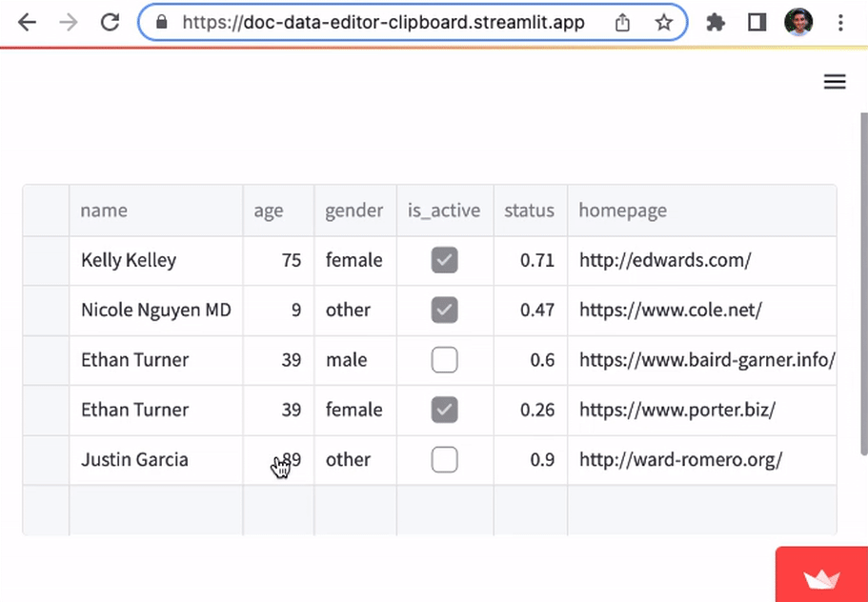This screenshot has width=868, height=602.
Task: Reload the Streamlit app page
Action: [x=109, y=22]
